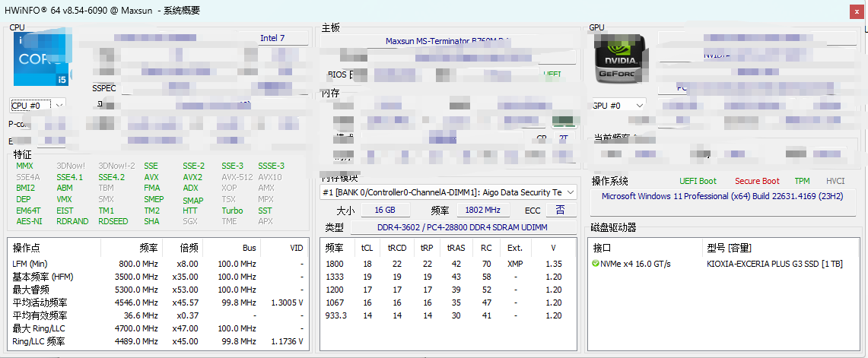
Task: Select the KIOXIA-EXCERIA PLUS G3 SSD drive entry
Action: point(774,264)
